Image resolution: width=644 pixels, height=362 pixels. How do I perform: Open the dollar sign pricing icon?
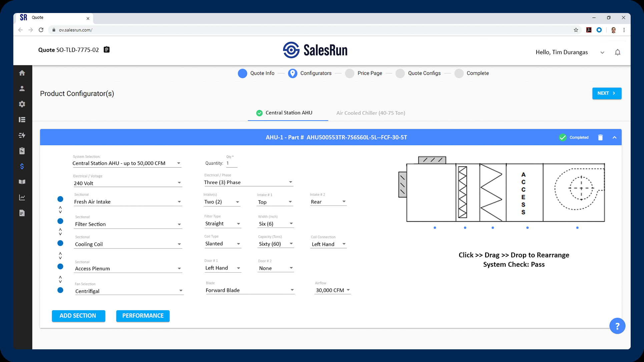click(x=22, y=166)
